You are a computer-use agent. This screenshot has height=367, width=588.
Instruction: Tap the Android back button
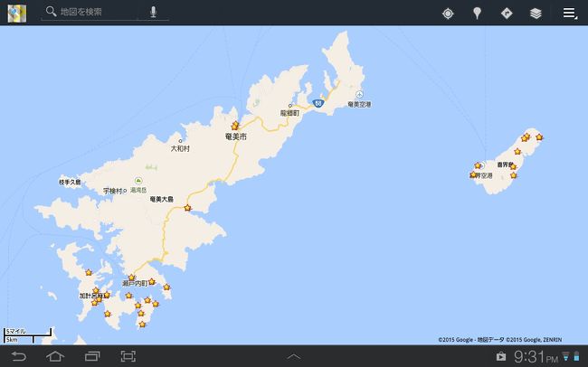click(x=18, y=356)
